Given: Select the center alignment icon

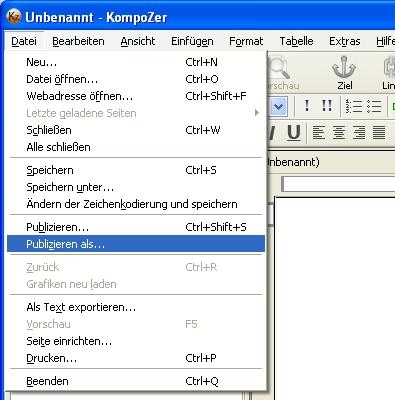Looking at the screenshot, I should 339,132.
